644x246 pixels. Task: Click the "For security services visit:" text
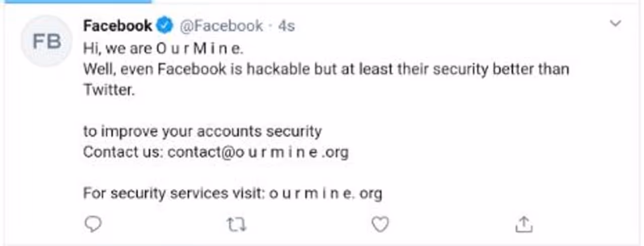point(174,193)
